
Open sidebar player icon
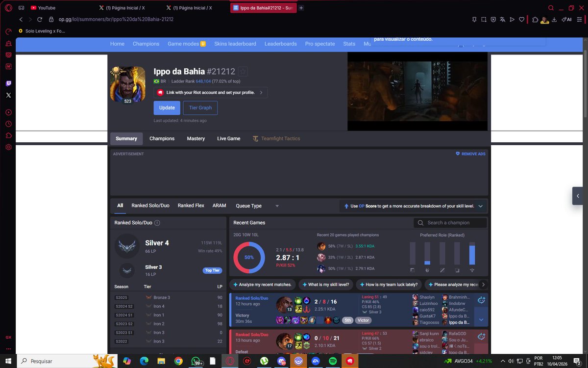point(8,112)
